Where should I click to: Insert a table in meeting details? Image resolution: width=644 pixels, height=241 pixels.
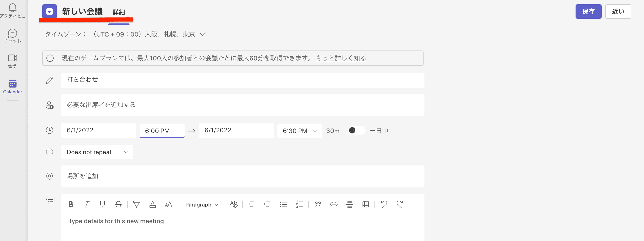click(365, 204)
